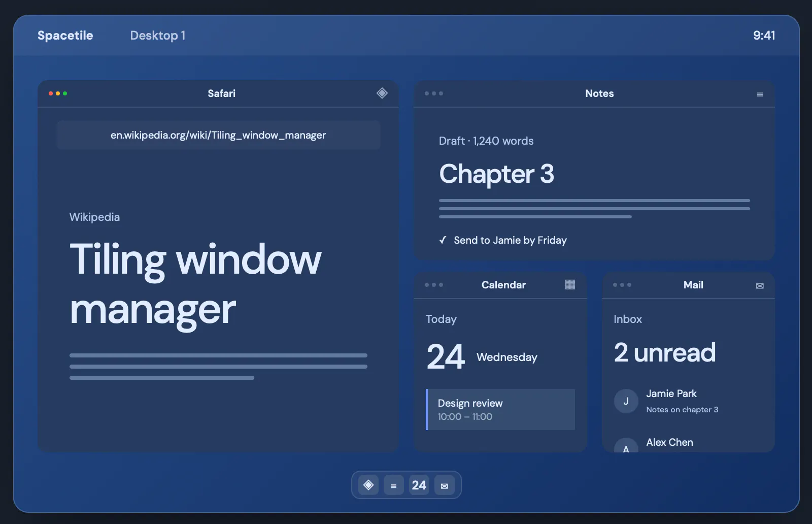Click the yellow minimize dot in Safari
Image resolution: width=812 pixels, height=524 pixels.
tap(58, 93)
